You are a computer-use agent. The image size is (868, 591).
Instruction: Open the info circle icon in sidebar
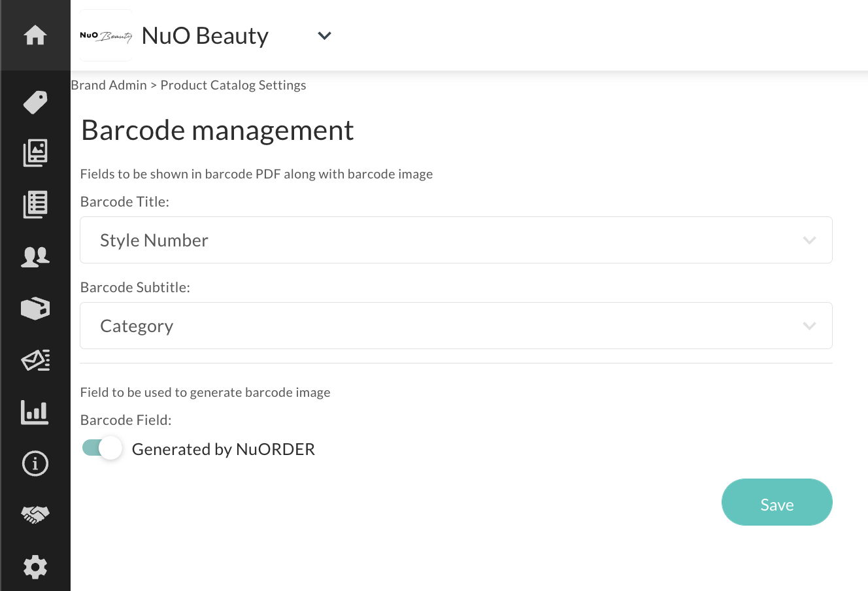[35, 464]
